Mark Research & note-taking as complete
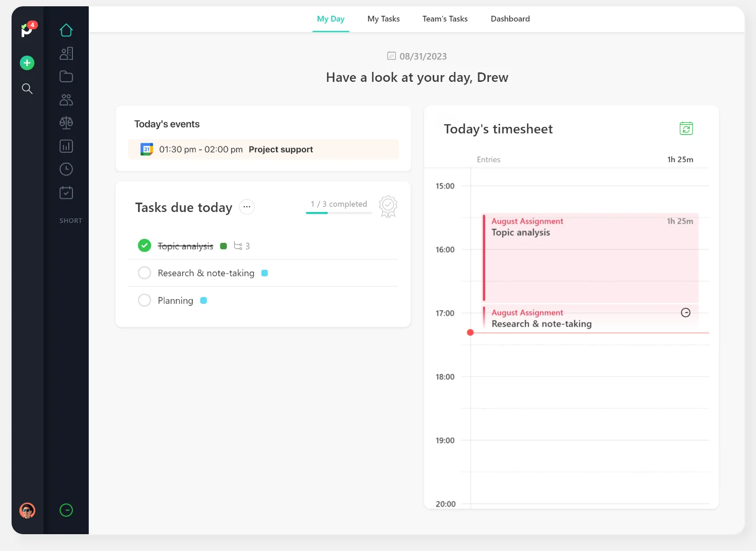 tap(144, 273)
